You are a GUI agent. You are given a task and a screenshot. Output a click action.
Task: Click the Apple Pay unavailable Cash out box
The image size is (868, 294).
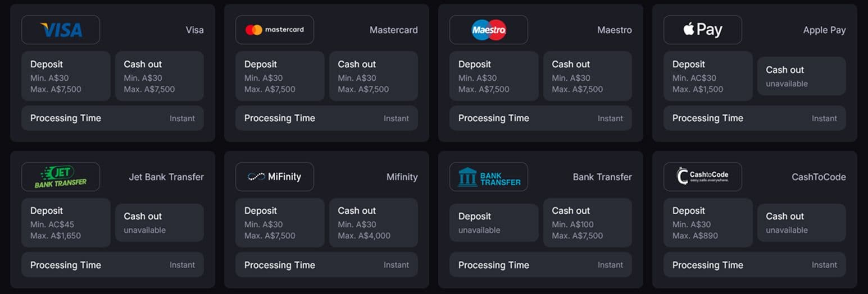click(802, 76)
